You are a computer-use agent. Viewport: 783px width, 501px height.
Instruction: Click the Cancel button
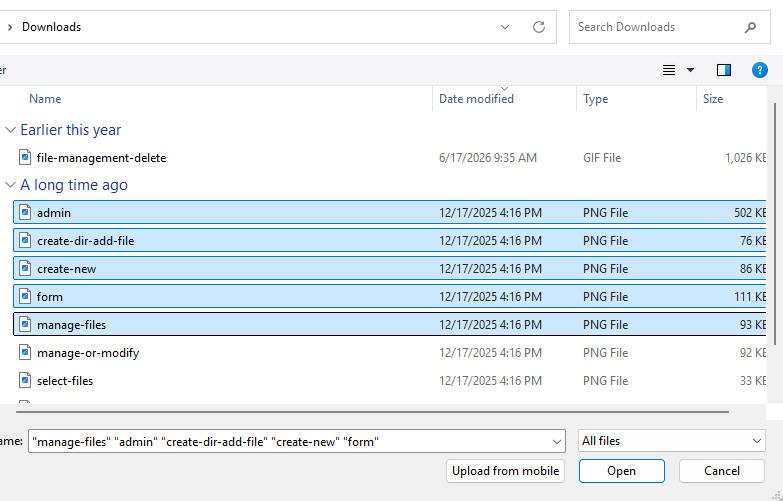[722, 471]
